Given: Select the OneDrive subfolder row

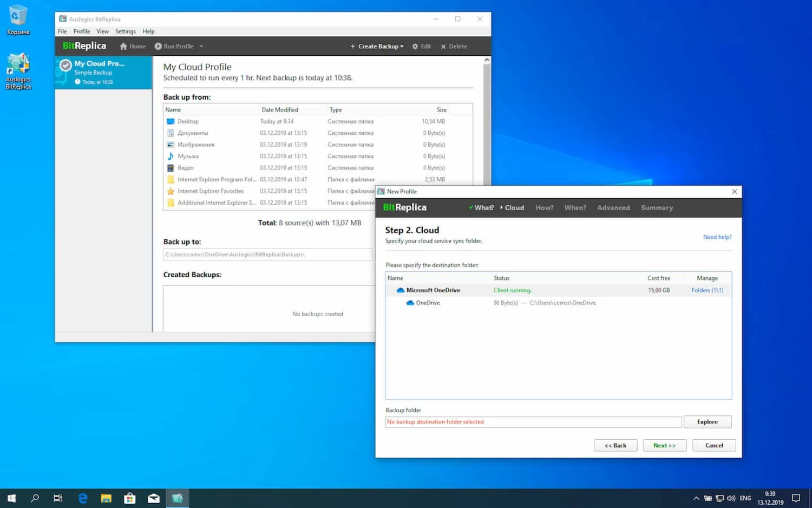Looking at the screenshot, I should 428,303.
